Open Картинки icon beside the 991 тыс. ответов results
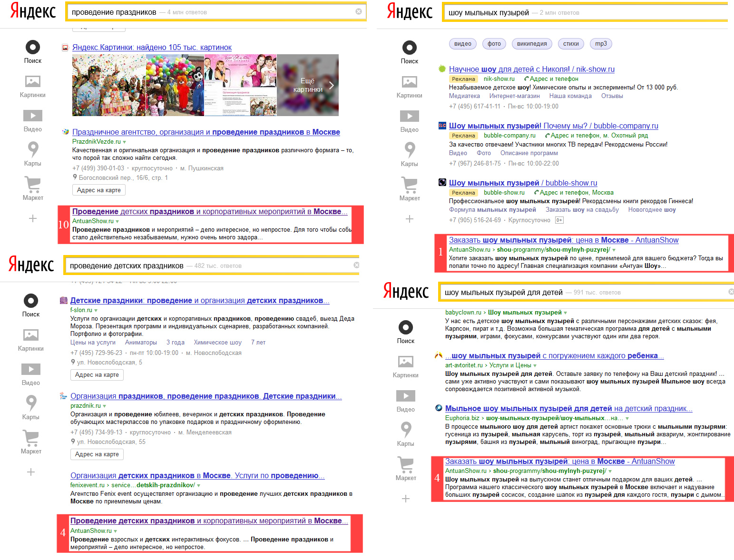This screenshot has width=734, height=560. pyautogui.click(x=406, y=362)
